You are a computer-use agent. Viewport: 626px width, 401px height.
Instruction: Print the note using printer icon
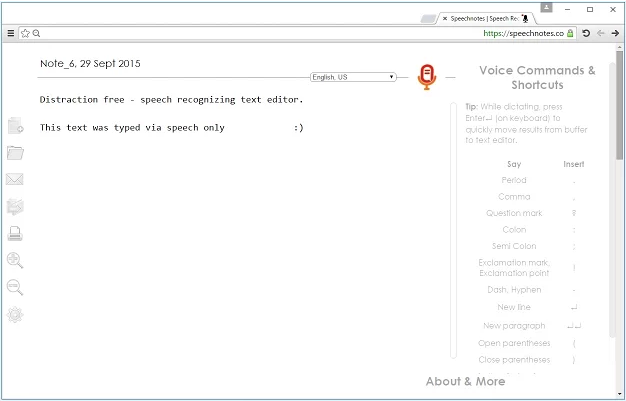[15, 233]
